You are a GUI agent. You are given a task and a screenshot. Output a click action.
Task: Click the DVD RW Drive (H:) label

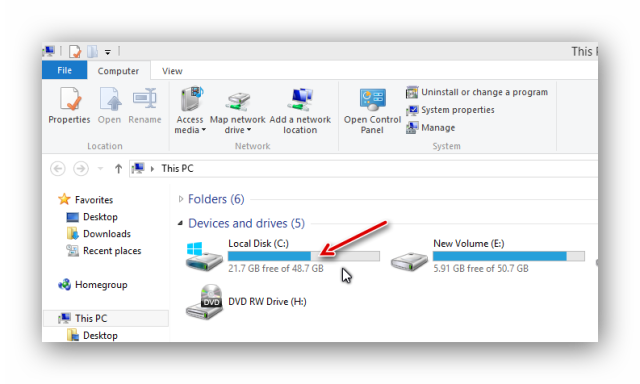click(267, 302)
